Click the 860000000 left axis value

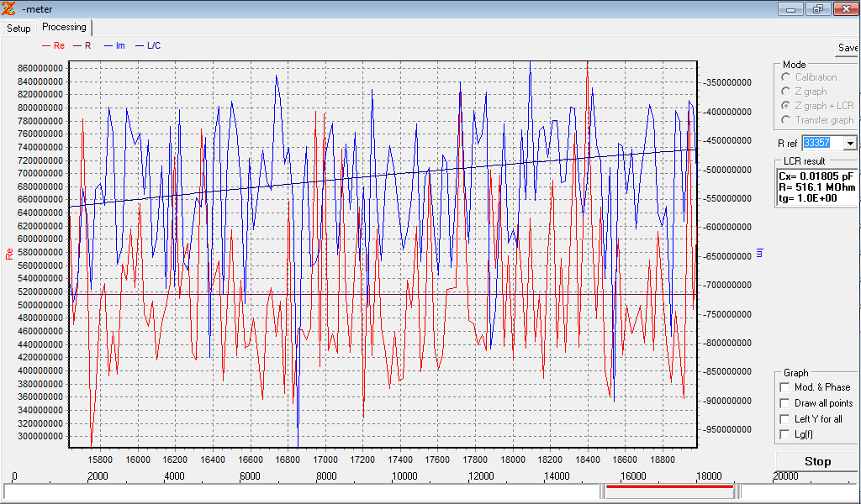(39, 69)
